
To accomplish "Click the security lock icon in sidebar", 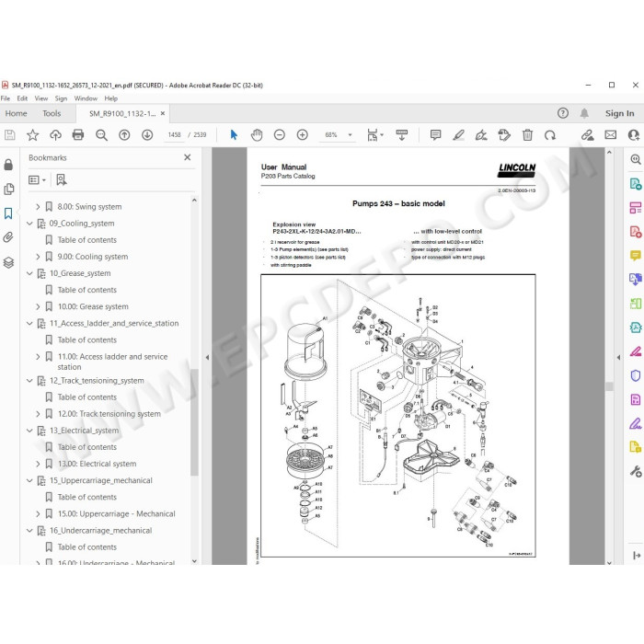I will pyautogui.click(x=8, y=165).
